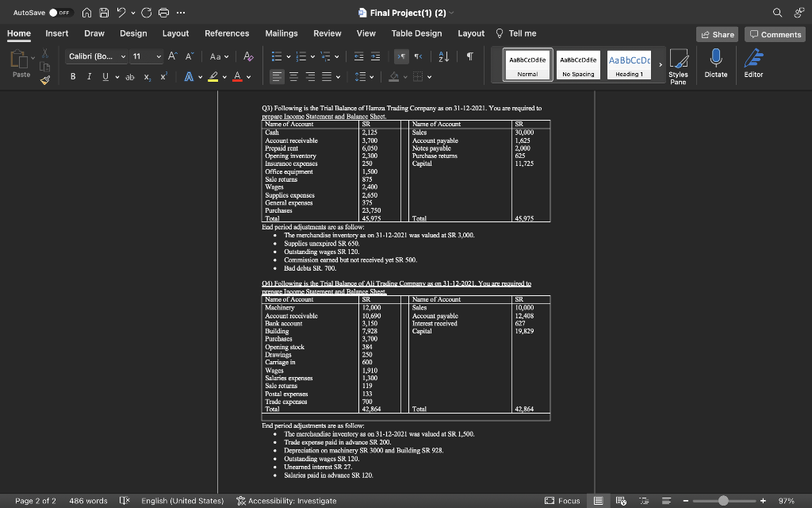Expand the font color dropdown arrow
The height and width of the screenshot is (508, 812).
(x=248, y=77)
